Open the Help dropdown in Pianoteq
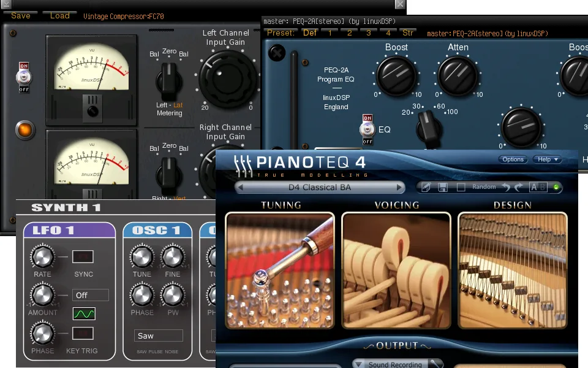 [x=547, y=159]
